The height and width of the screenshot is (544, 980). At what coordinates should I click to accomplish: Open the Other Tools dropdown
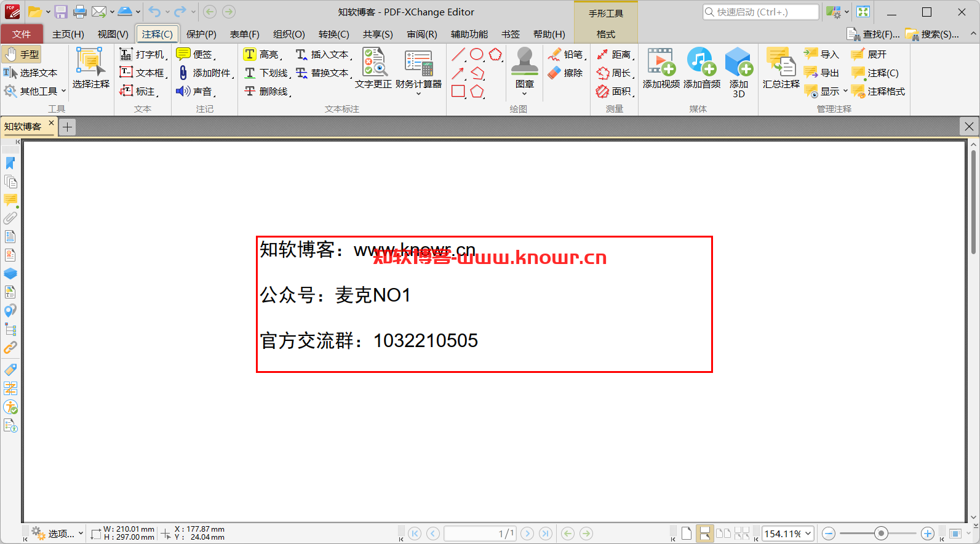pos(35,91)
